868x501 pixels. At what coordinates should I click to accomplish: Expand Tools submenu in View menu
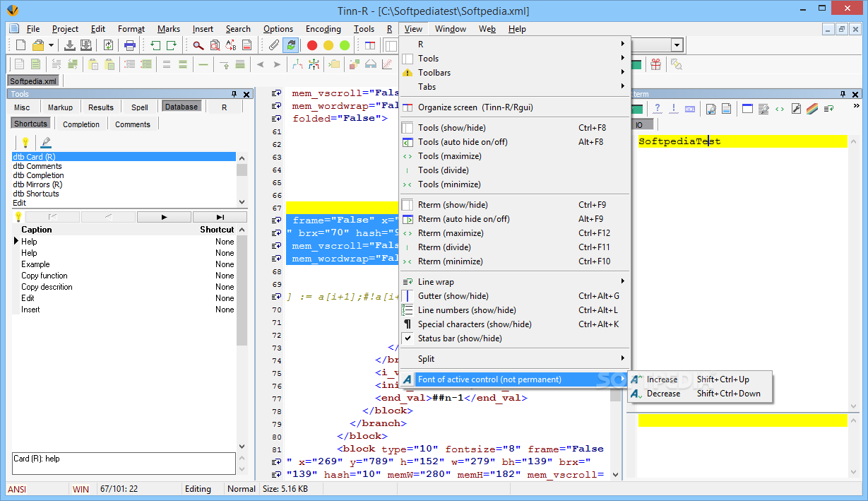pos(514,59)
